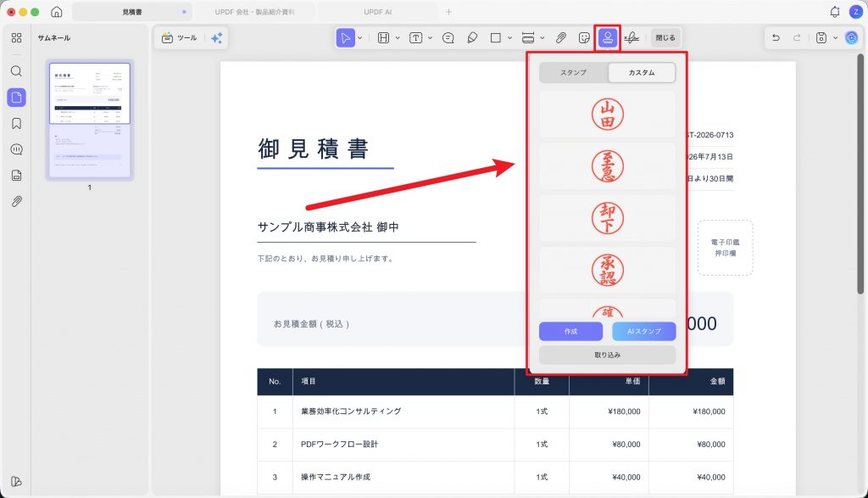Screen dimensions: 868x498
Task: Switch to the UPDF AI tab
Action: [x=377, y=12]
